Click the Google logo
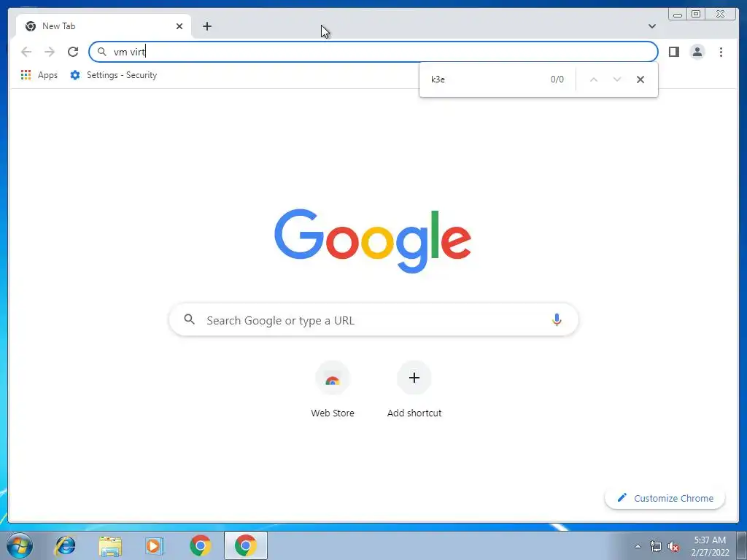The height and width of the screenshot is (560, 747). 373,241
